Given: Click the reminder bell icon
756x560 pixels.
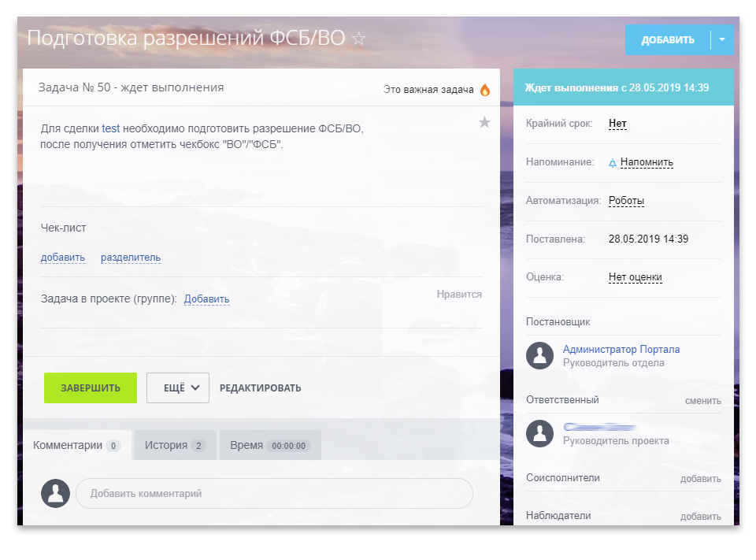Looking at the screenshot, I should click(613, 163).
